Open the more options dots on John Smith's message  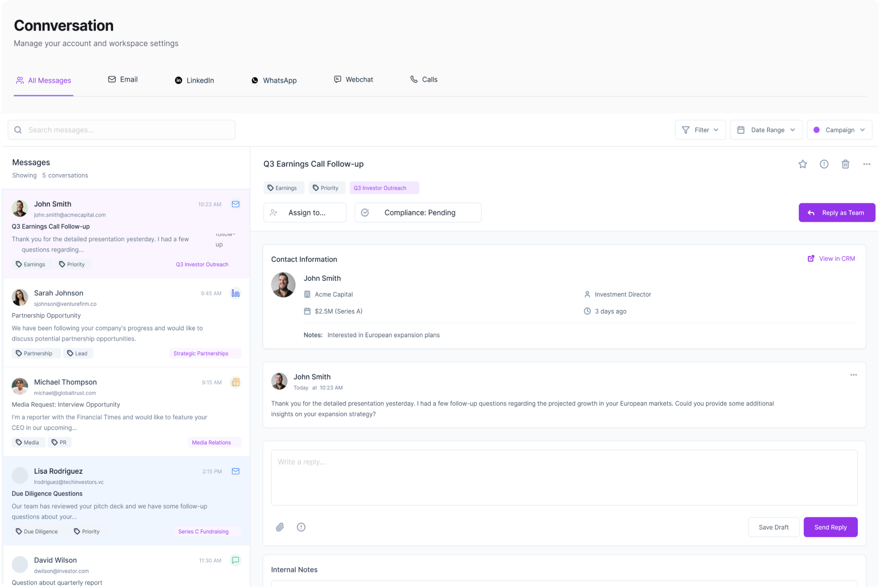853,375
